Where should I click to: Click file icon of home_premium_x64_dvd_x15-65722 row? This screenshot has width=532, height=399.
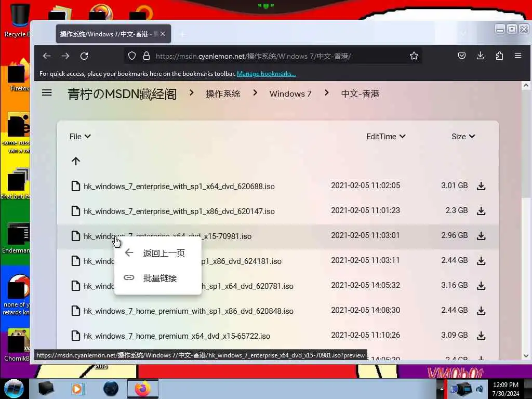coord(76,336)
